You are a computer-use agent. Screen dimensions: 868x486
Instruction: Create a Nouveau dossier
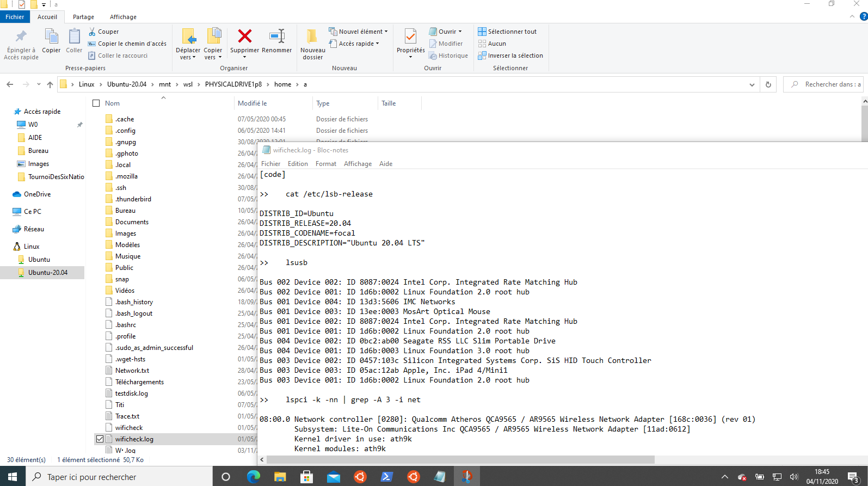[312, 44]
